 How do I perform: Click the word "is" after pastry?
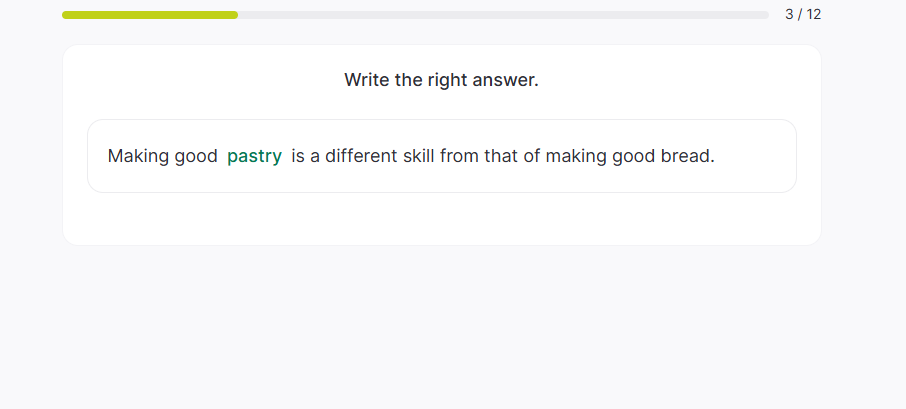298,156
